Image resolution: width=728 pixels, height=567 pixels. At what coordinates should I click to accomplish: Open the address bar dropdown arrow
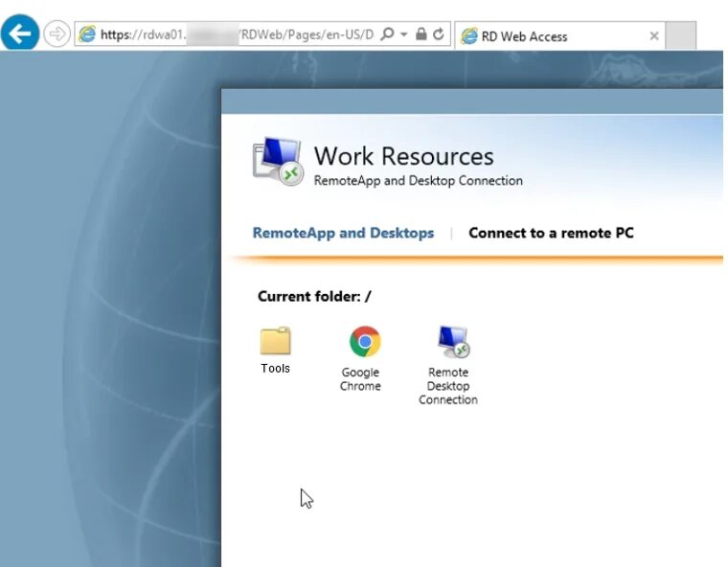click(x=404, y=34)
